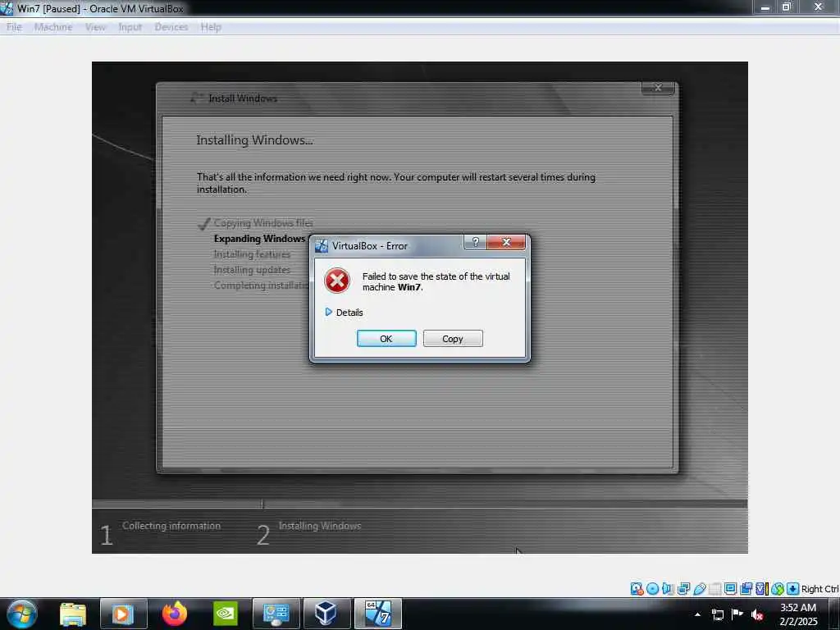Expand Details in the error dialog
The height and width of the screenshot is (630, 840).
[344, 313]
